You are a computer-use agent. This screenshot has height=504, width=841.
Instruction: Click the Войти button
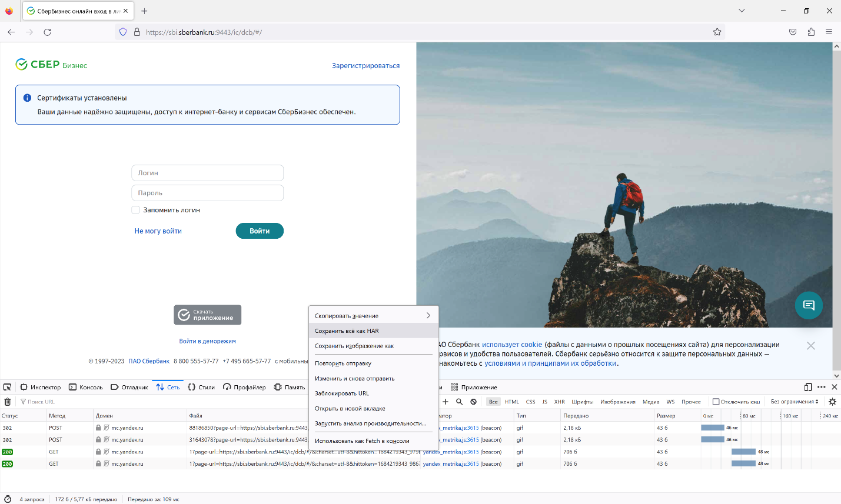(x=260, y=231)
